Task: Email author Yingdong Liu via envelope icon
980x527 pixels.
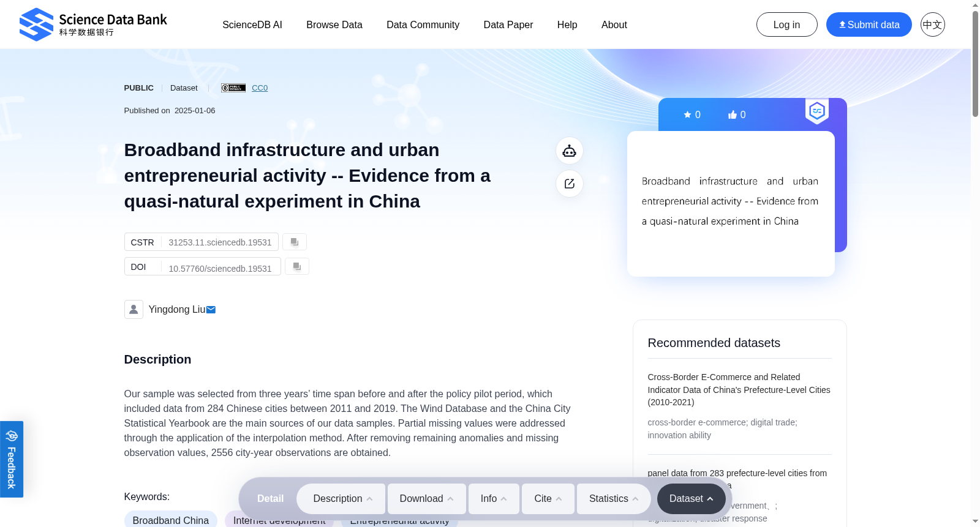Action: tap(211, 310)
